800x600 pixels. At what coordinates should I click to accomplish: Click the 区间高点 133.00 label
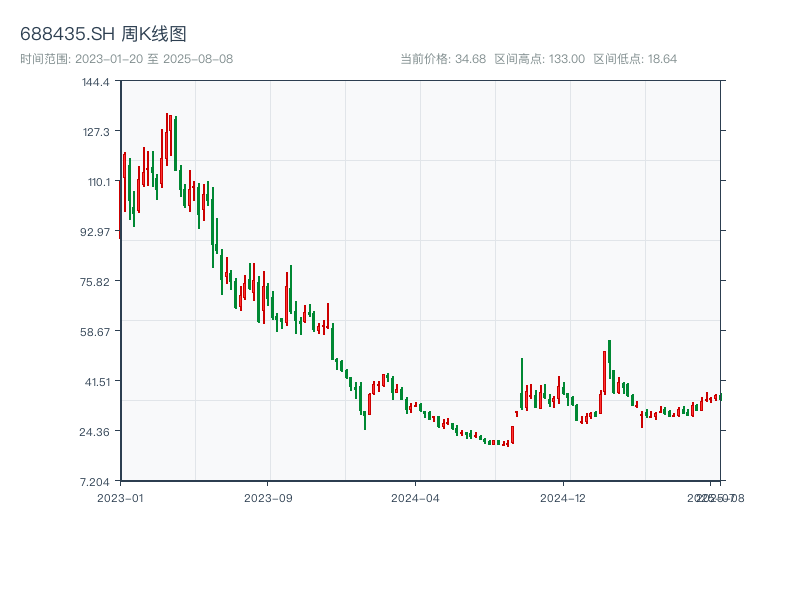click(x=539, y=59)
